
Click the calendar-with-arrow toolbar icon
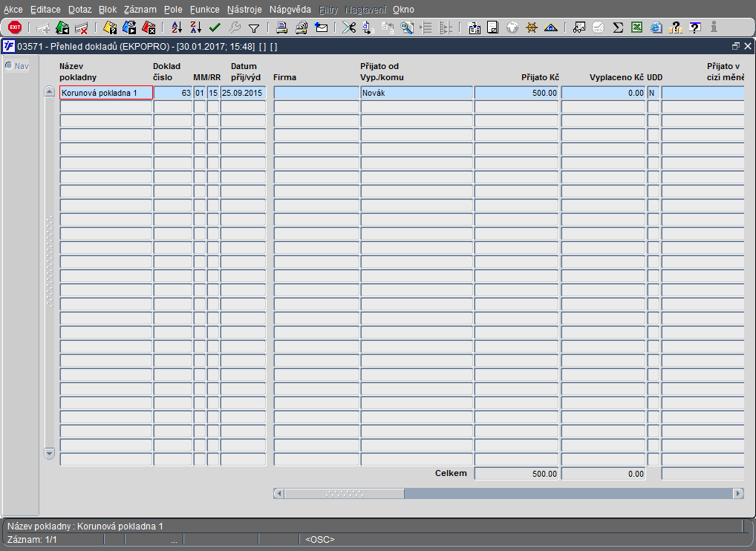pos(474,28)
